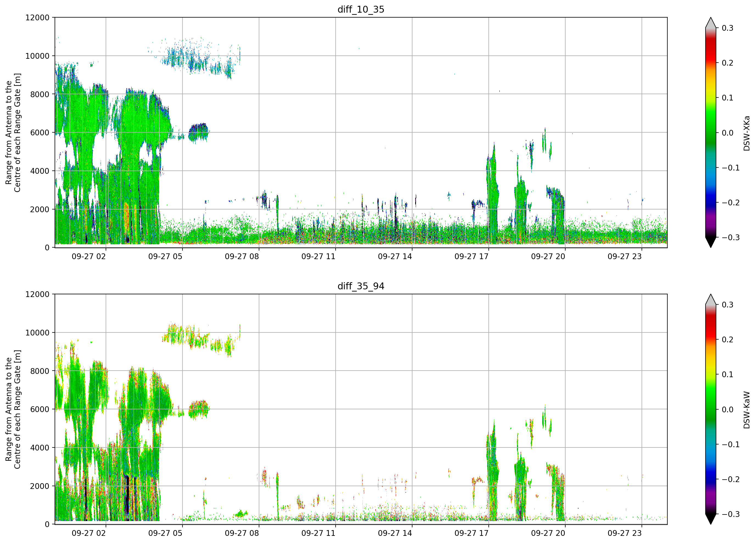
Task: Click the 09-27 14 tick under diff_10_35
Action: [395, 256]
